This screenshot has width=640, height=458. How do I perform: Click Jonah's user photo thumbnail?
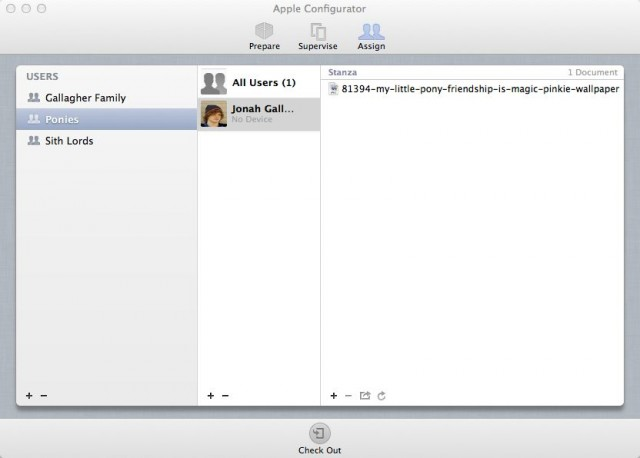[x=214, y=114]
